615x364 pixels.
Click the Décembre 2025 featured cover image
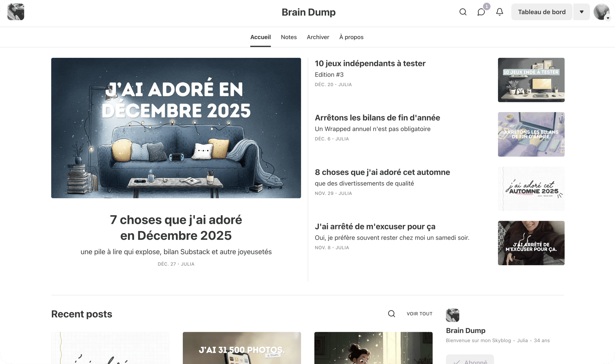point(176,128)
